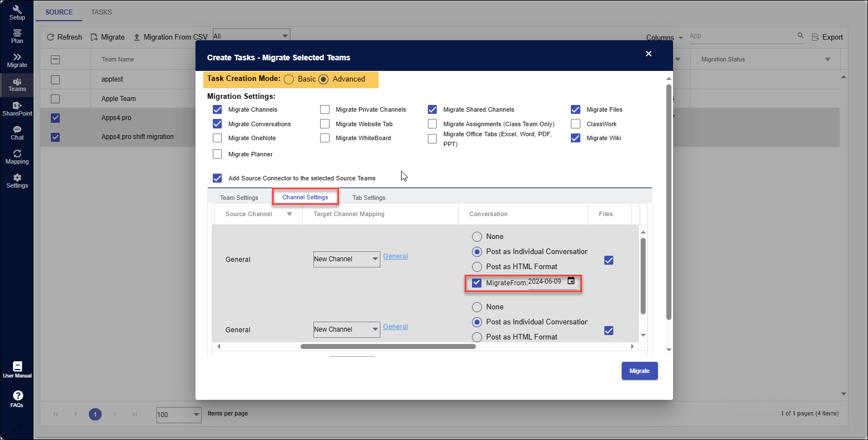Enable Migrate WhiteBoard
Screen dimensions: 868x440
point(325,138)
